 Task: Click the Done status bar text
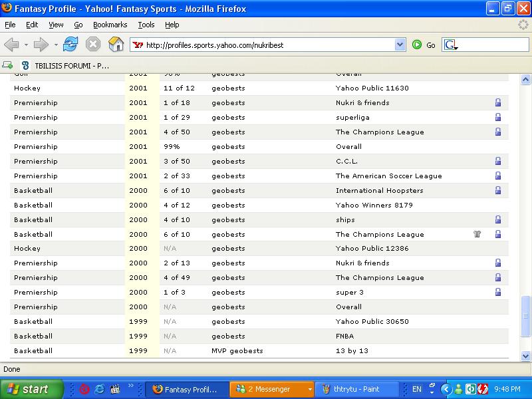pos(12,369)
